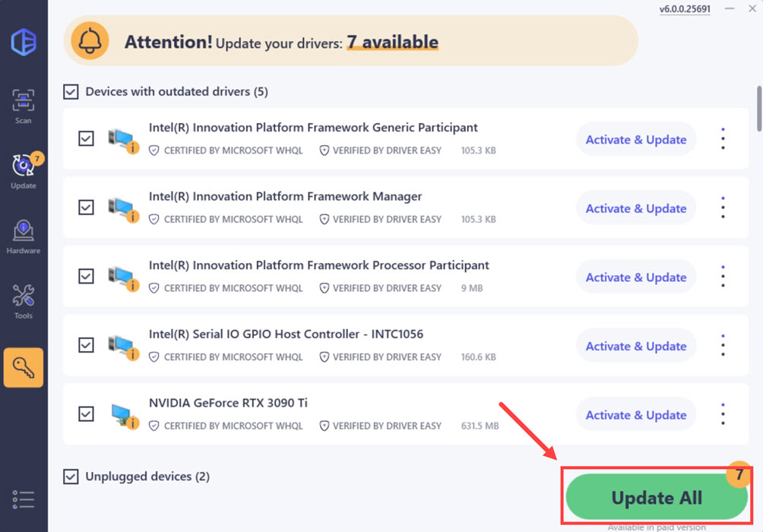Open the Hardware panel in the sidebar
The image size is (763, 532).
[24, 233]
